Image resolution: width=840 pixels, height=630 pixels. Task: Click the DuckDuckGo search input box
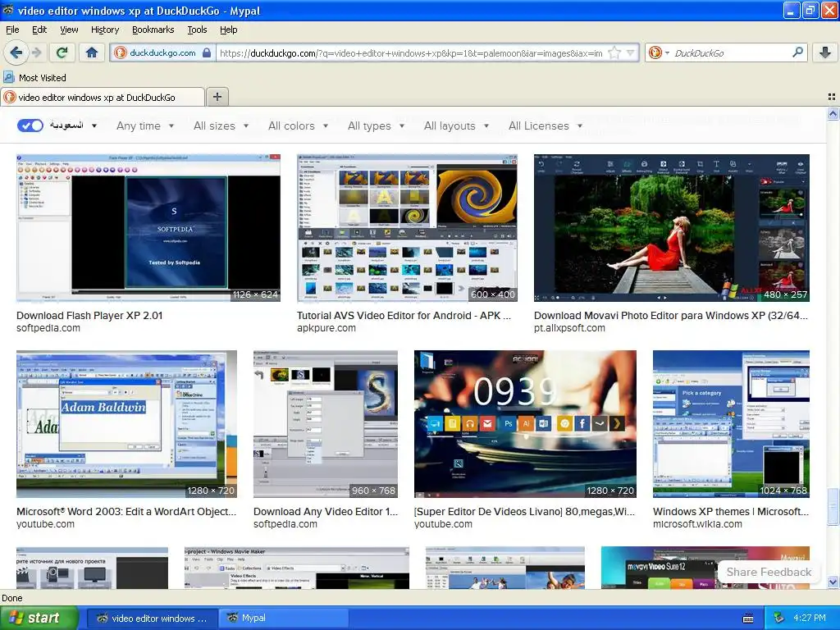coord(731,53)
